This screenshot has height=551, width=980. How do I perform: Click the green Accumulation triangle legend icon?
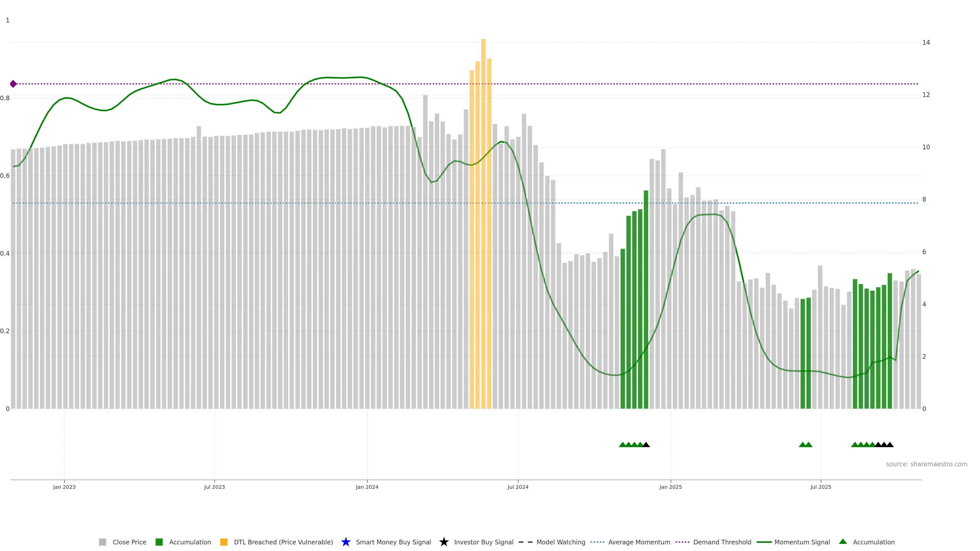point(843,542)
